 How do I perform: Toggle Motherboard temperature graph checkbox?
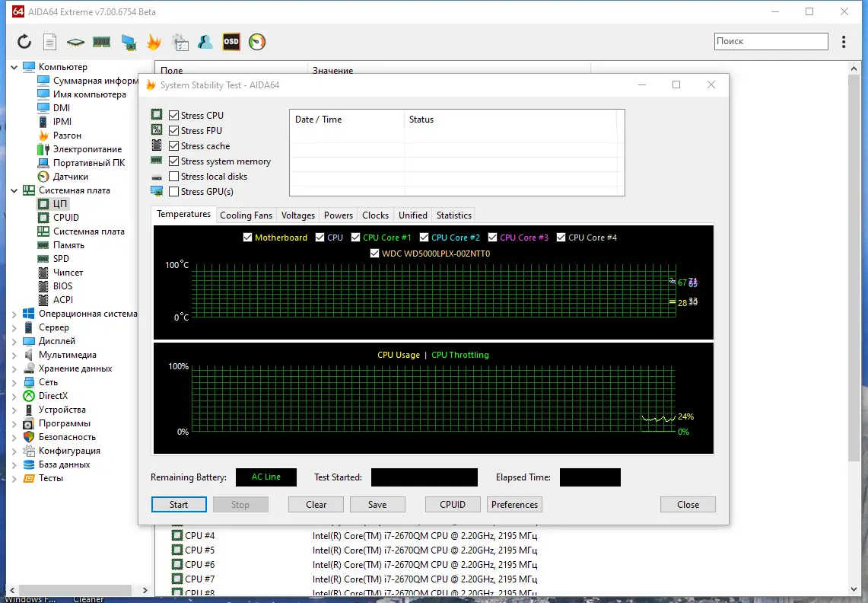point(247,238)
